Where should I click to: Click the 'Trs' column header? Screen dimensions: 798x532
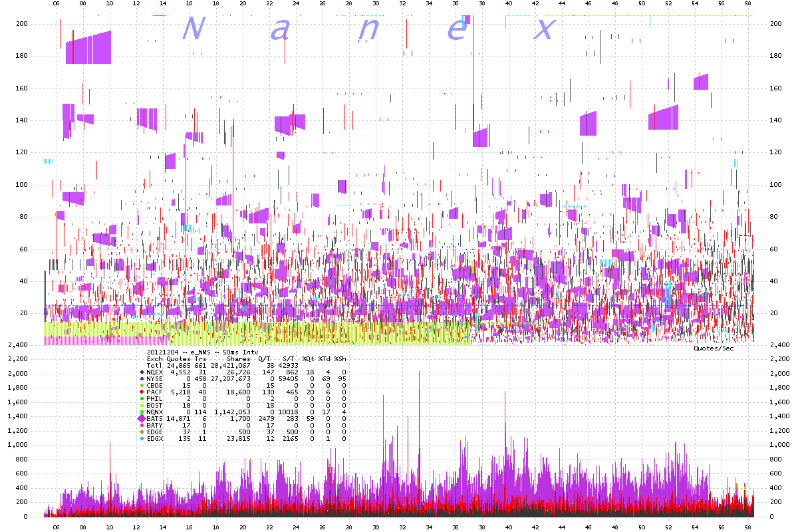(200, 358)
